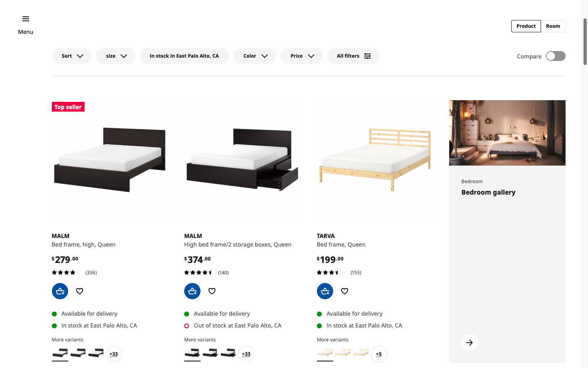
Task: Show +33 more variants for first MALM
Action: point(114,354)
